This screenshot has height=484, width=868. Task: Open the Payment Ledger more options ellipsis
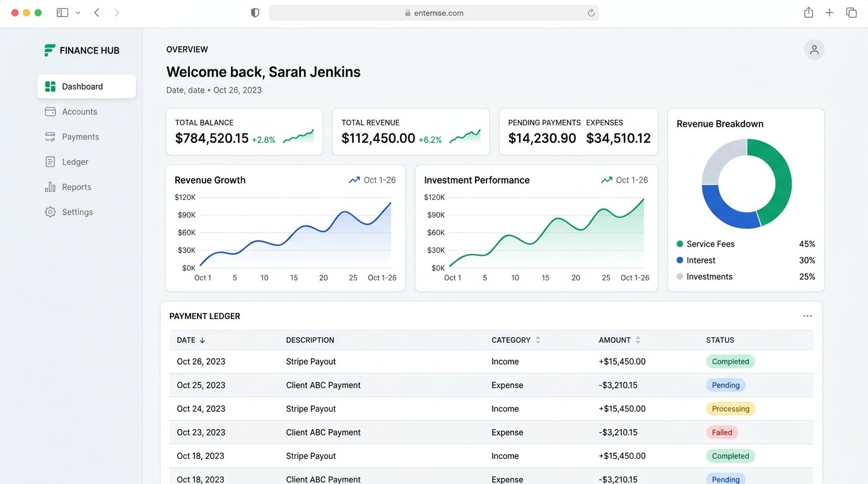tap(807, 316)
